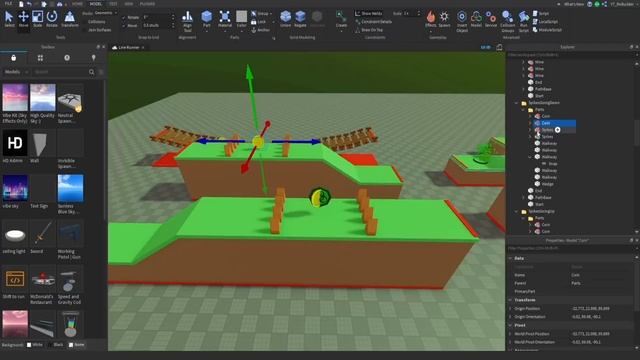Toggle the Join Surfaces checkbox

[x=84, y=30]
